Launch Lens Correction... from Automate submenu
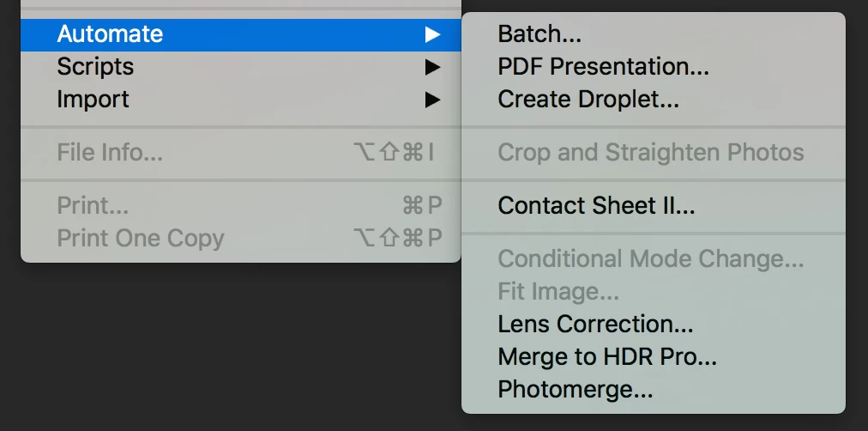 coord(595,325)
